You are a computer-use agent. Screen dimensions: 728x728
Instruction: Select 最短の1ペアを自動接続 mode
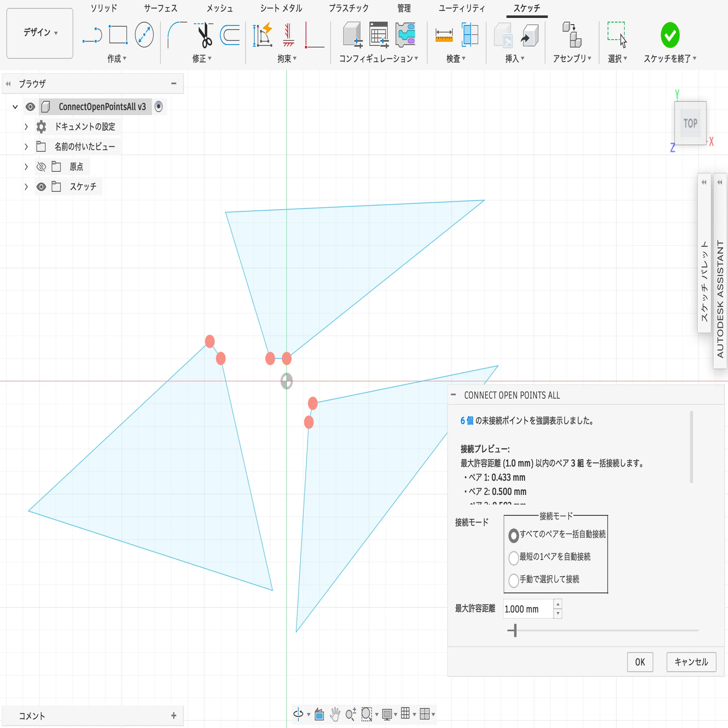coord(514,558)
